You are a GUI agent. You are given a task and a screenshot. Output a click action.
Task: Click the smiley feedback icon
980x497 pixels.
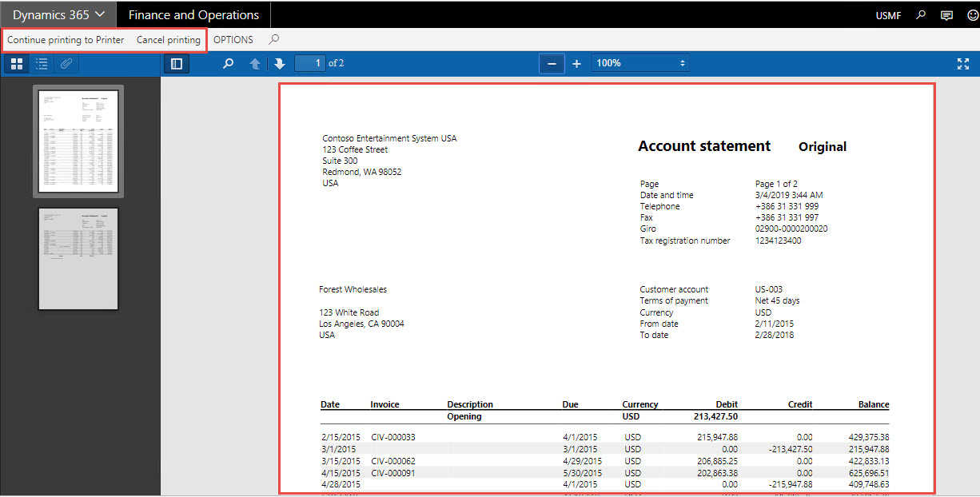[x=971, y=14]
